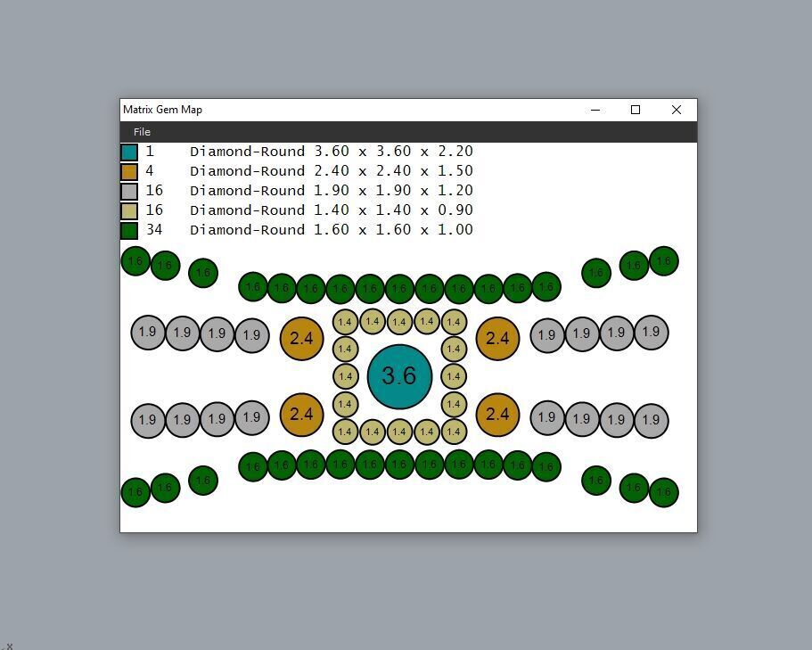Click the bottom-right corner 1.4 gem of the square halo

[x=455, y=432]
